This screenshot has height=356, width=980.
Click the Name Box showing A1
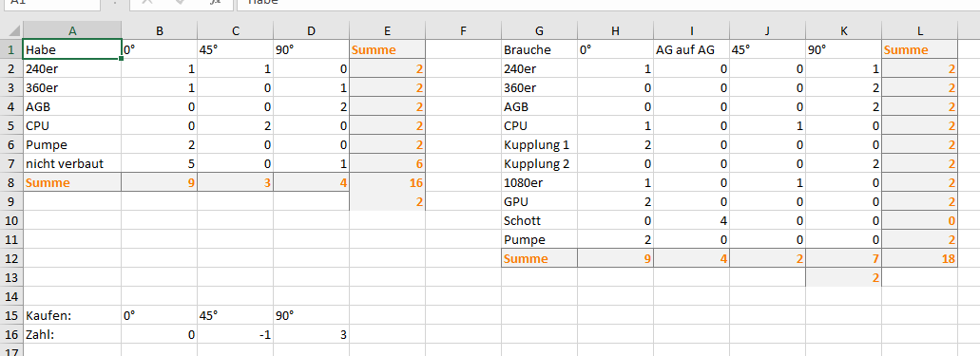50,3
